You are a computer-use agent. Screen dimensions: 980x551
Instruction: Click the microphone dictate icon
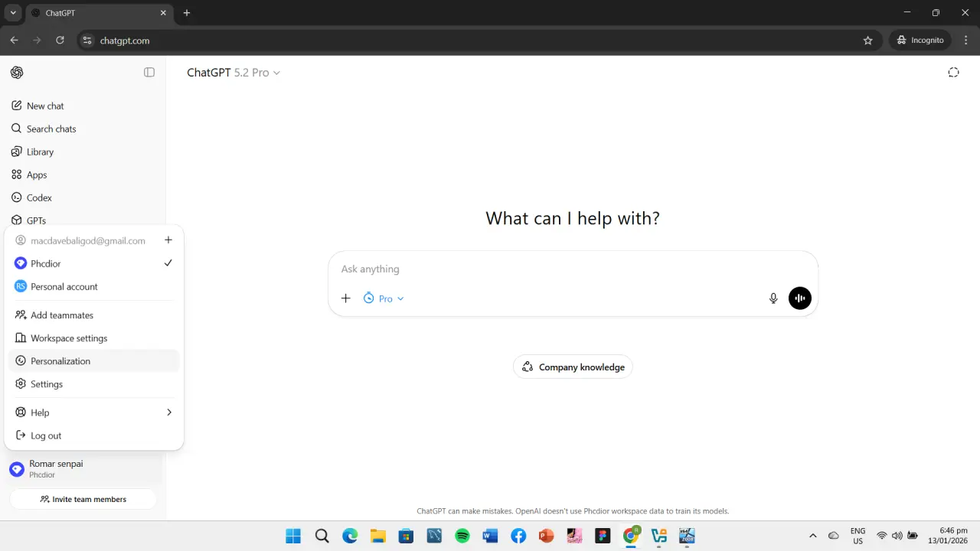[773, 298]
